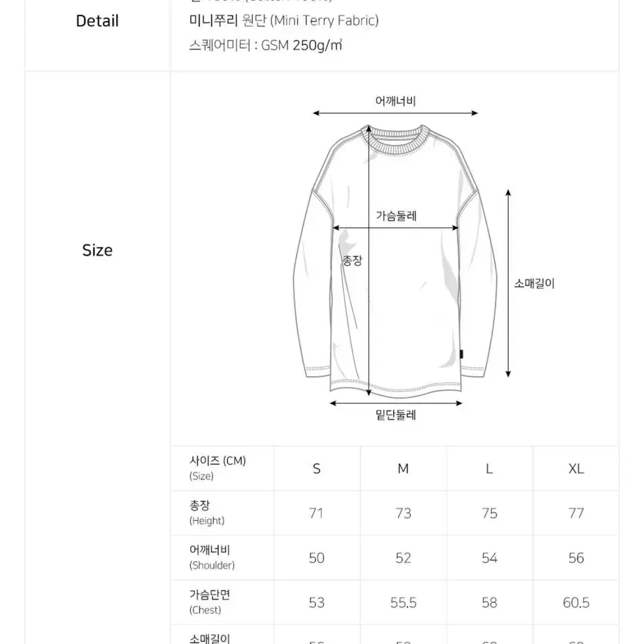Image resolution: width=644 pixels, height=644 pixels.
Task: Select the XL size column header
Action: pyautogui.click(x=576, y=469)
